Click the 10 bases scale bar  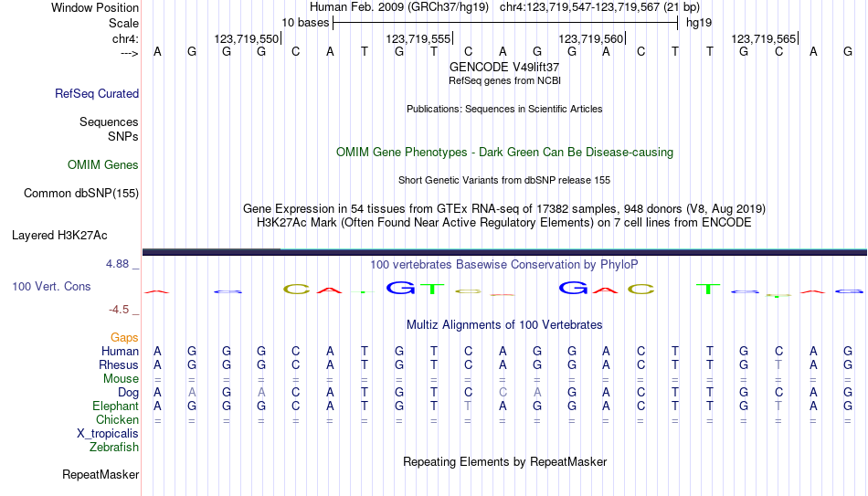pos(505,23)
